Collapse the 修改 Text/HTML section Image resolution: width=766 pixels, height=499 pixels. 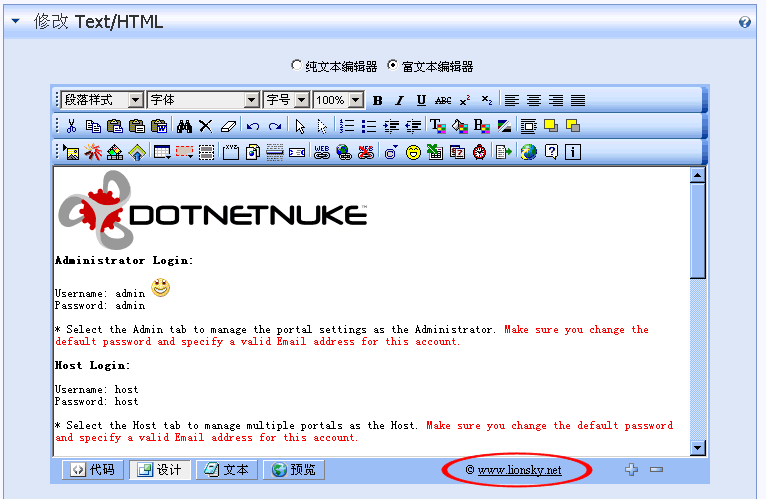pyautogui.click(x=16, y=21)
